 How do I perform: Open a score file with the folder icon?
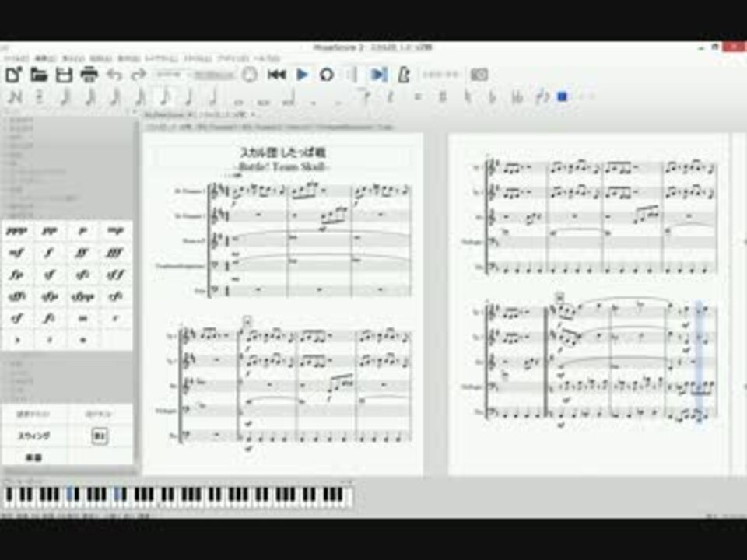click(x=39, y=75)
